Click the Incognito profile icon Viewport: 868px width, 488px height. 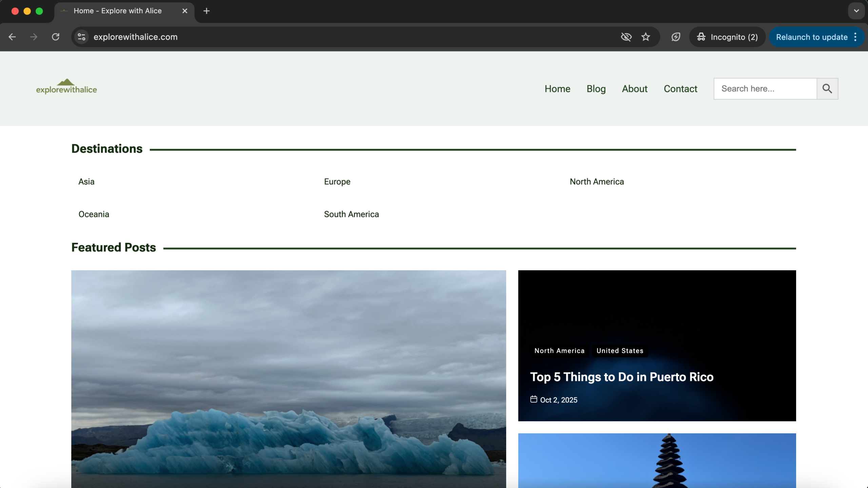point(701,37)
